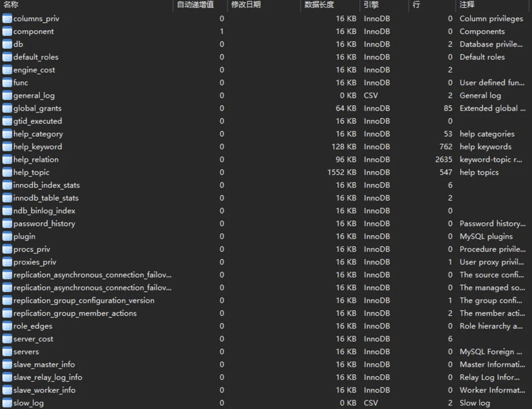Click the table icon beside plugin
The width and height of the screenshot is (532, 409).
click(7, 237)
